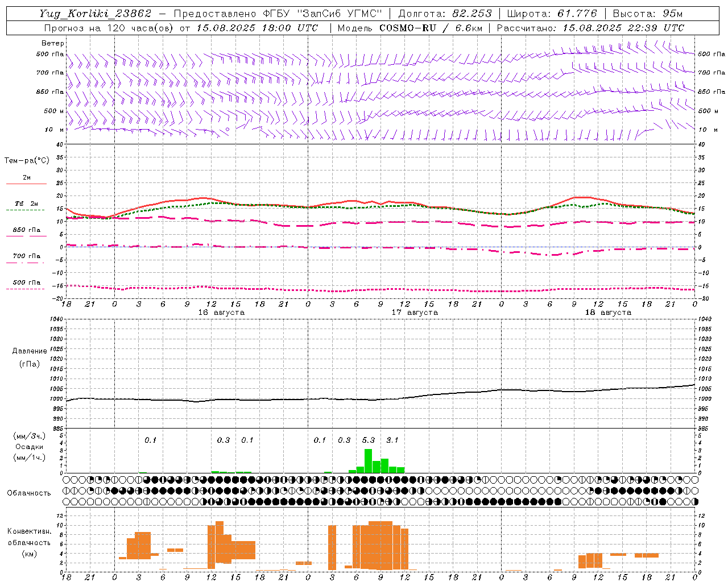Click the (мм/1ч.) precipitation unit label

pyautogui.click(x=29, y=458)
